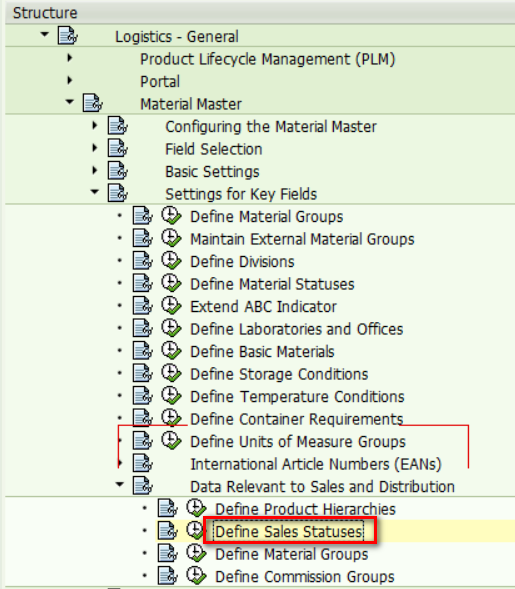515x589 pixels.
Task: Collapse Data Relevant to Sales and Distribution
Action: click(119, 484)
